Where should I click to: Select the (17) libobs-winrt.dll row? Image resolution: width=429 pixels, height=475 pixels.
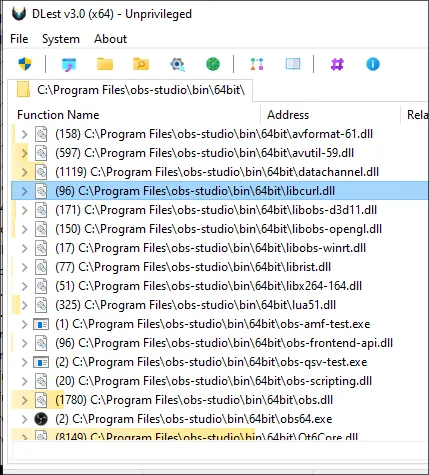[x=220, y=248]
